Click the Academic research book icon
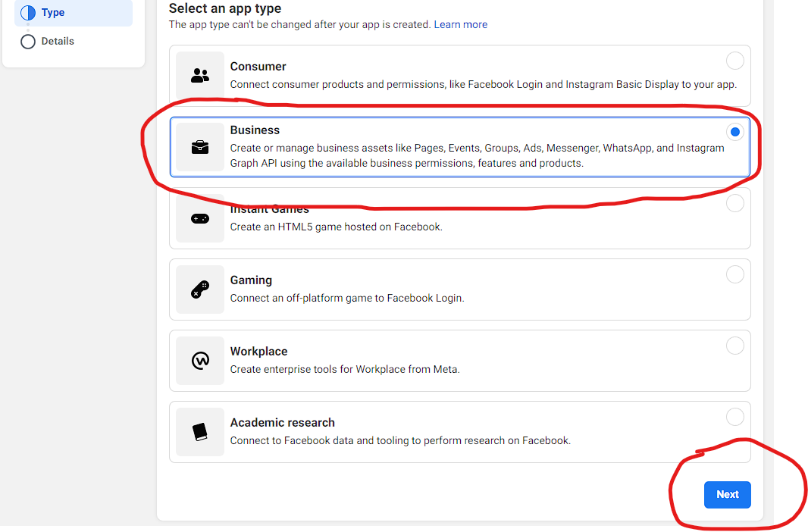Image resolution: width=808 pixels, height=532 pixels. point(200,431)
